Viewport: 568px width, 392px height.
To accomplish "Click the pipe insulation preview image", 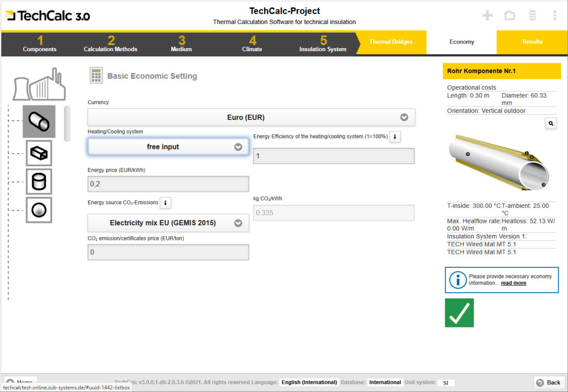I will [x=499, y=162].
